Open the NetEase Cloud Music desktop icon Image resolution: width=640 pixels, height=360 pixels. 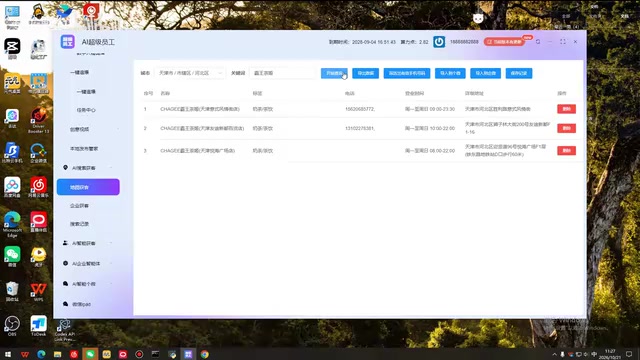tap(38, 187)
